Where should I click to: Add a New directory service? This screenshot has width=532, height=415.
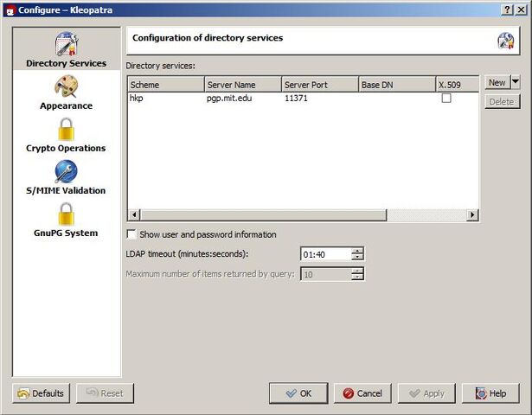coord(497,82)
